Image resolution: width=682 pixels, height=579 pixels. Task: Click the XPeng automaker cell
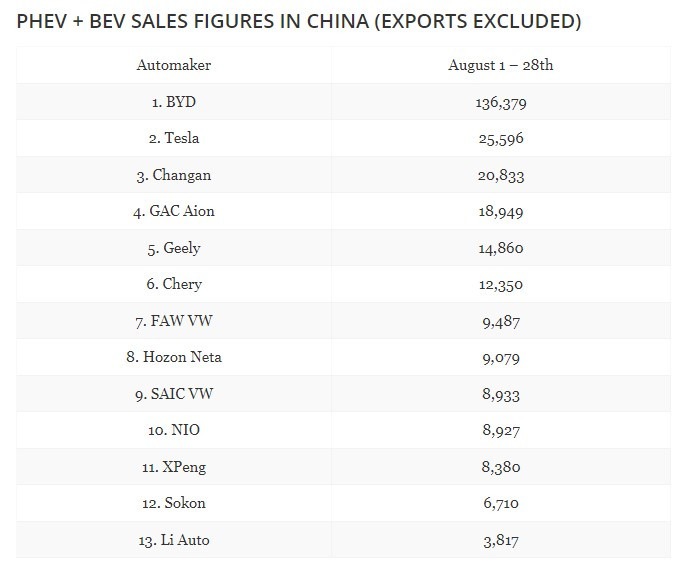pos(174,467)
